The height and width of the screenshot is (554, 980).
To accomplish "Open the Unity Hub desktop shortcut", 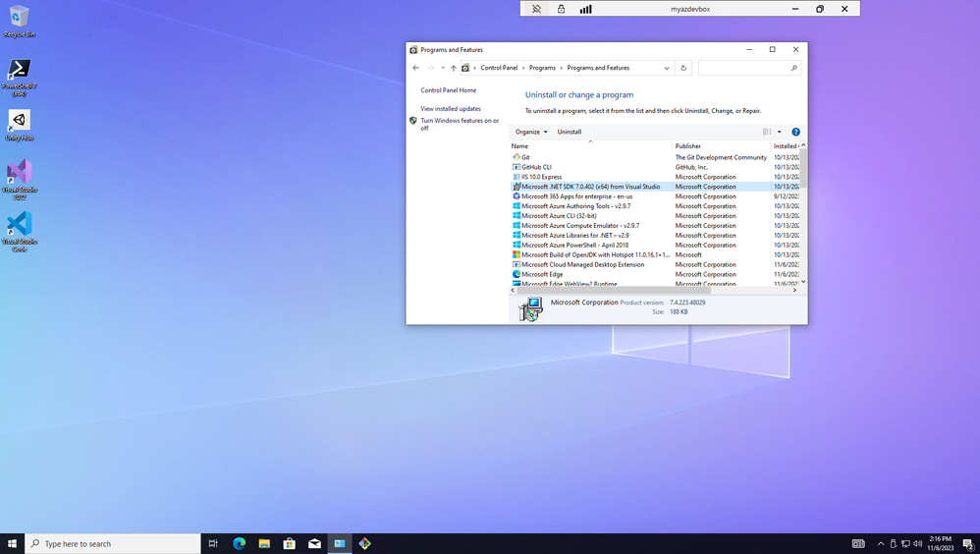I will pos(19,125).
